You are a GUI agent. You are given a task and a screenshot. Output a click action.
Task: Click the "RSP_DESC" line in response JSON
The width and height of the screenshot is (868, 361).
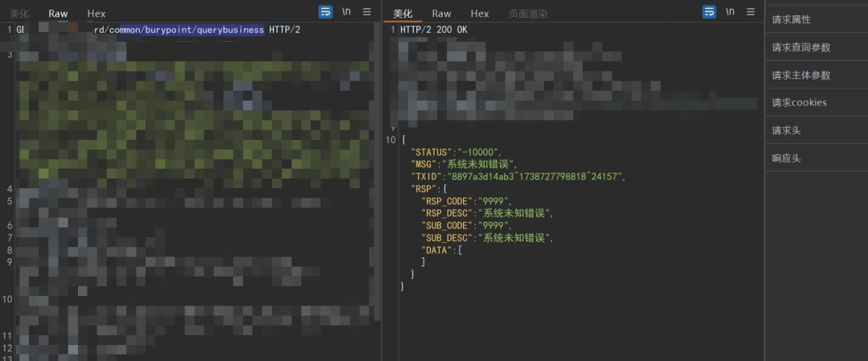tap(488, 213)
